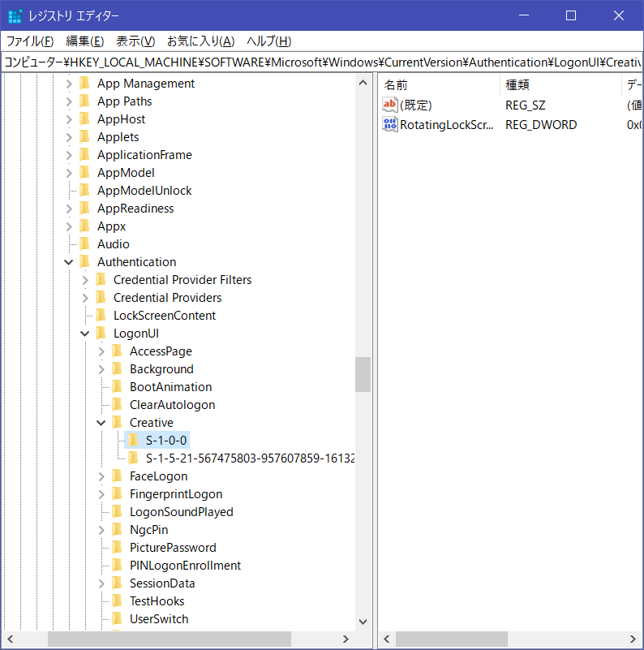Open the ヘルプ(H) menu
The width and height of the screenshot is (644, 650).
269,41
